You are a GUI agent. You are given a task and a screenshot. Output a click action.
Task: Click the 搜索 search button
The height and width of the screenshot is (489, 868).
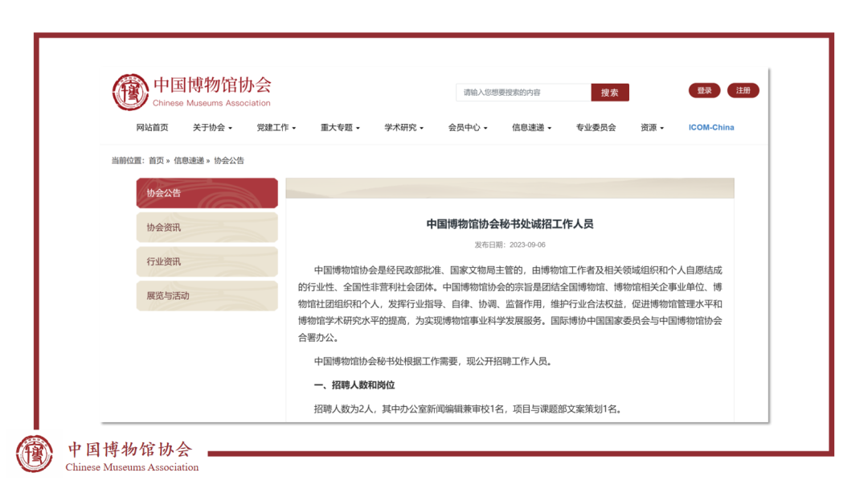point(609,92)
